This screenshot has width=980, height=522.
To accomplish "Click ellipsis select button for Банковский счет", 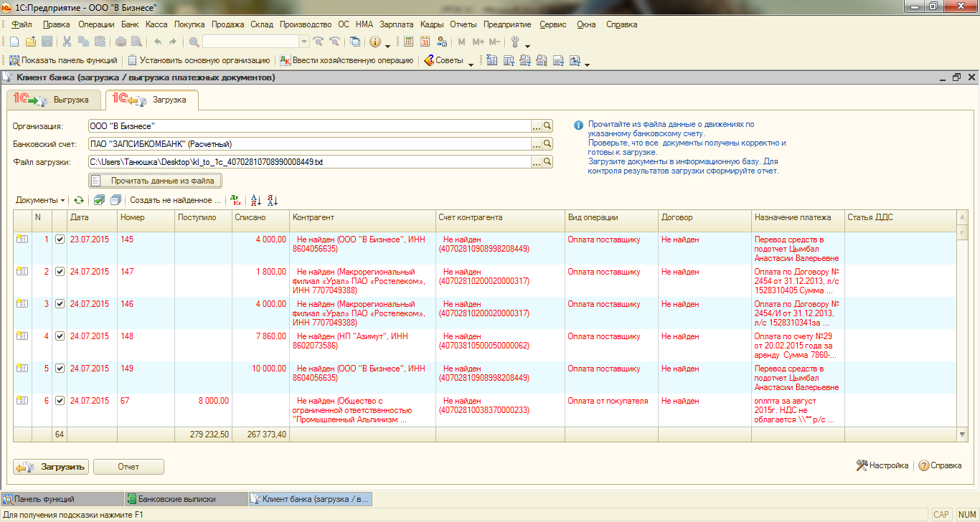I will 536,144.
